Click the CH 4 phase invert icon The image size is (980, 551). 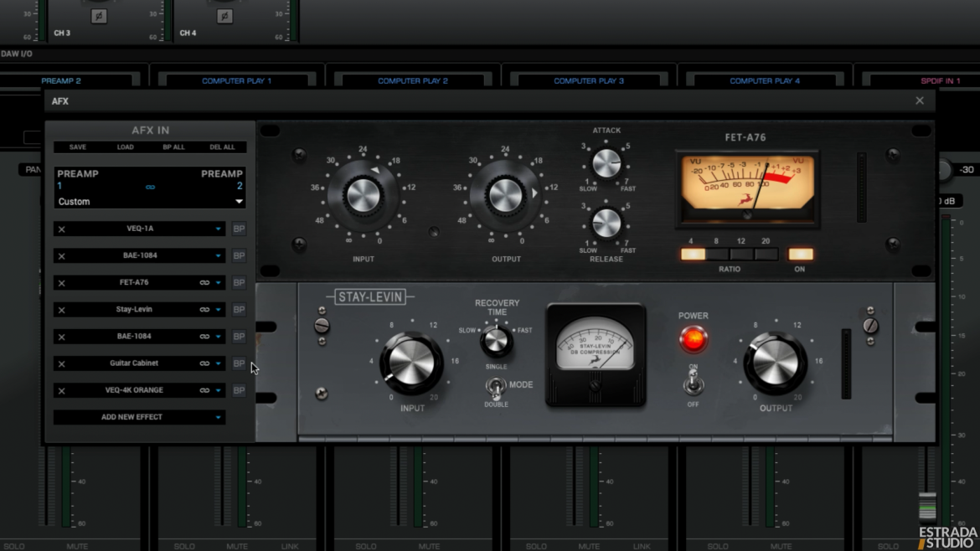225,16
